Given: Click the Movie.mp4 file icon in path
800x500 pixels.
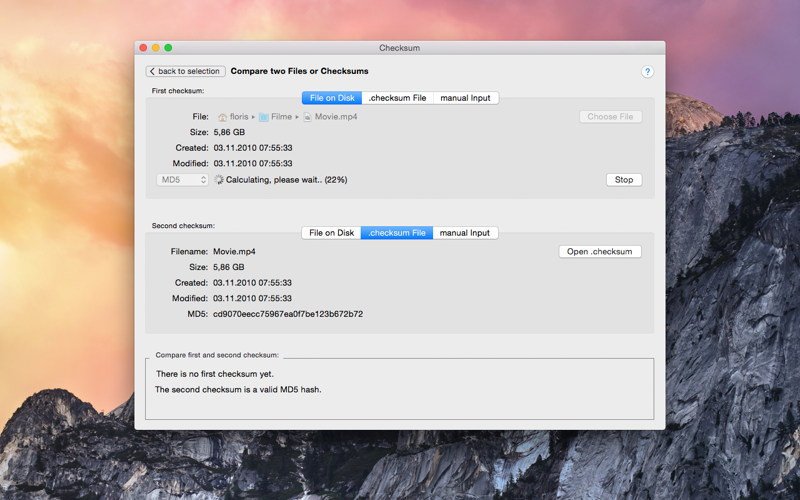Looking at the screenshot, I should coord(307,117).
